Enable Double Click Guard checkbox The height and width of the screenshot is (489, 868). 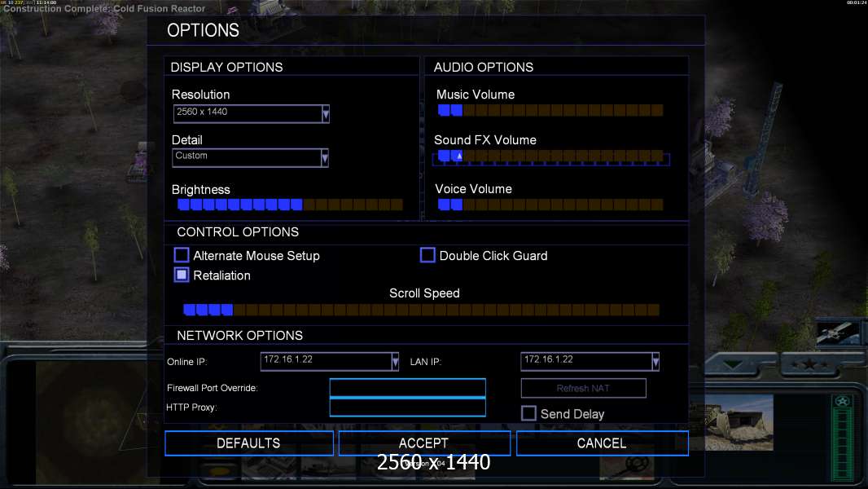[427, 255]
